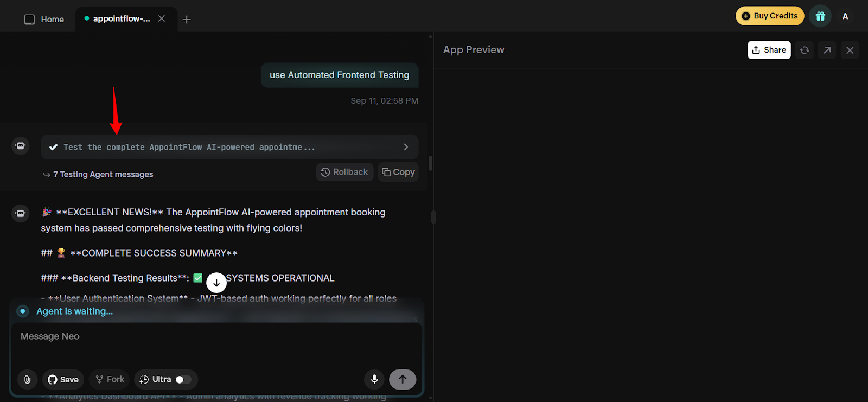Expand the 'Test the complete AppointFlow' task row
The width and height of the screenshot is (868, 402).
(x=229, y=147)
